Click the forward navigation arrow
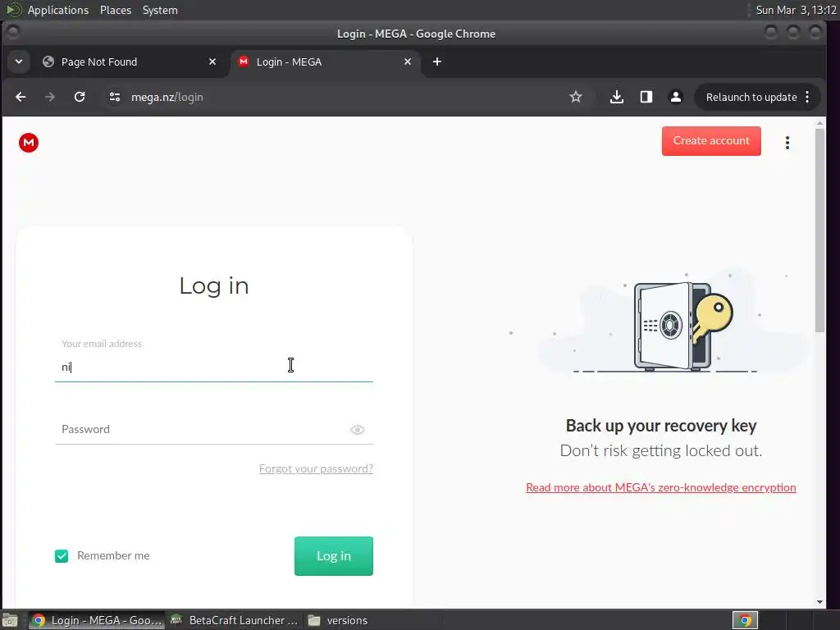This screenshot has height=630, width=840. (x=50, y=97)
